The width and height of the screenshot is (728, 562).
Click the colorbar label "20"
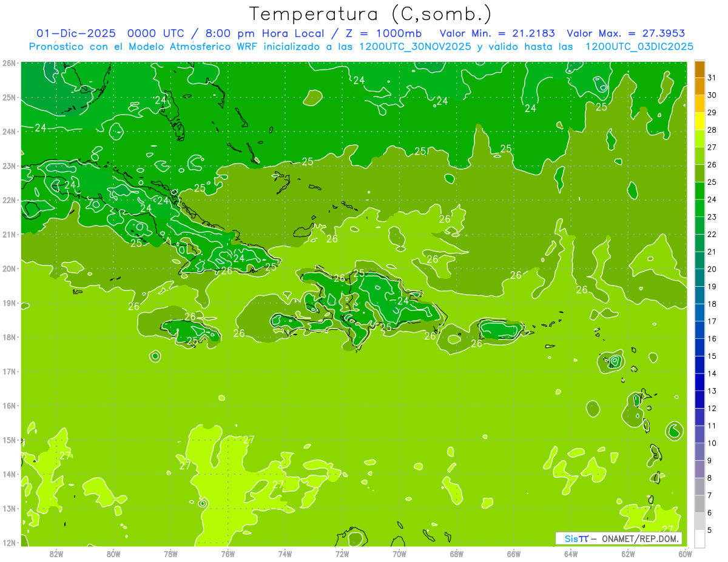712,269
